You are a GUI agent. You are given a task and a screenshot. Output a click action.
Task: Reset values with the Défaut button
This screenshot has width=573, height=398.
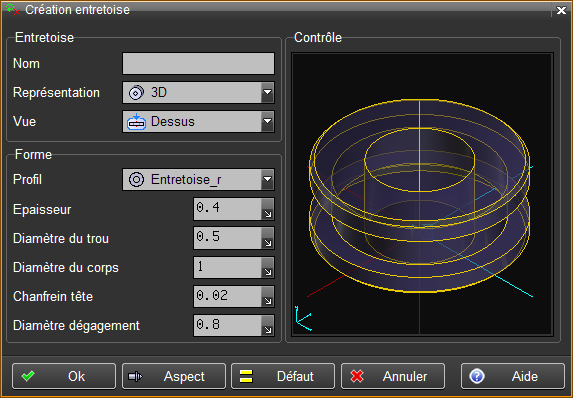pos(283,376)
